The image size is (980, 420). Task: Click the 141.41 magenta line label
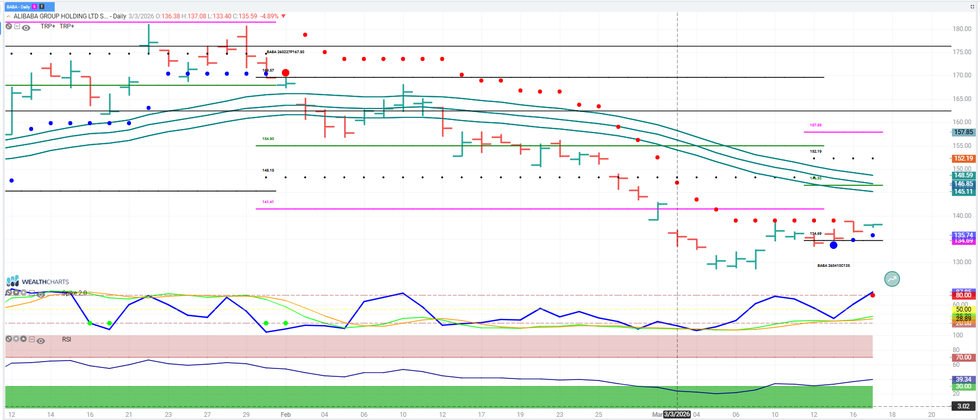[268, 202]
